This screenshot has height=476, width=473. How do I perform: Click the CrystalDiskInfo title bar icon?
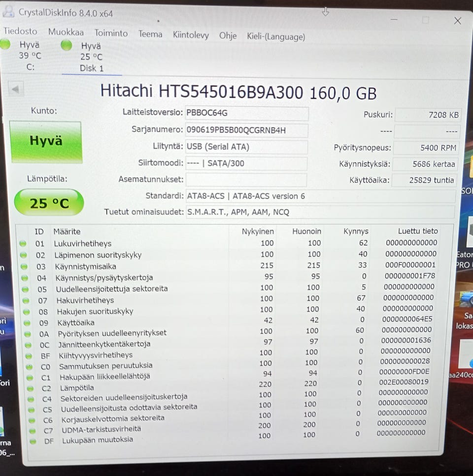8,11
